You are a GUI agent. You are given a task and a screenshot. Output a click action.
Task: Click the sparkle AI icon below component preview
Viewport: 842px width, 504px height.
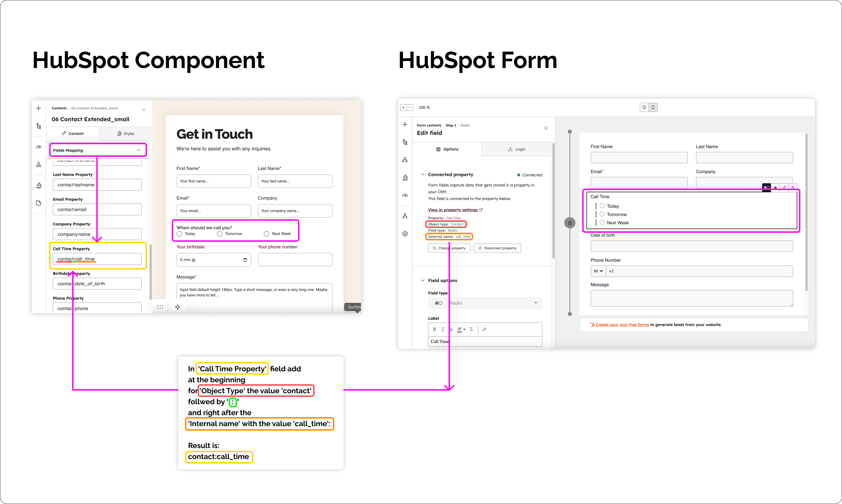[178, 307]
